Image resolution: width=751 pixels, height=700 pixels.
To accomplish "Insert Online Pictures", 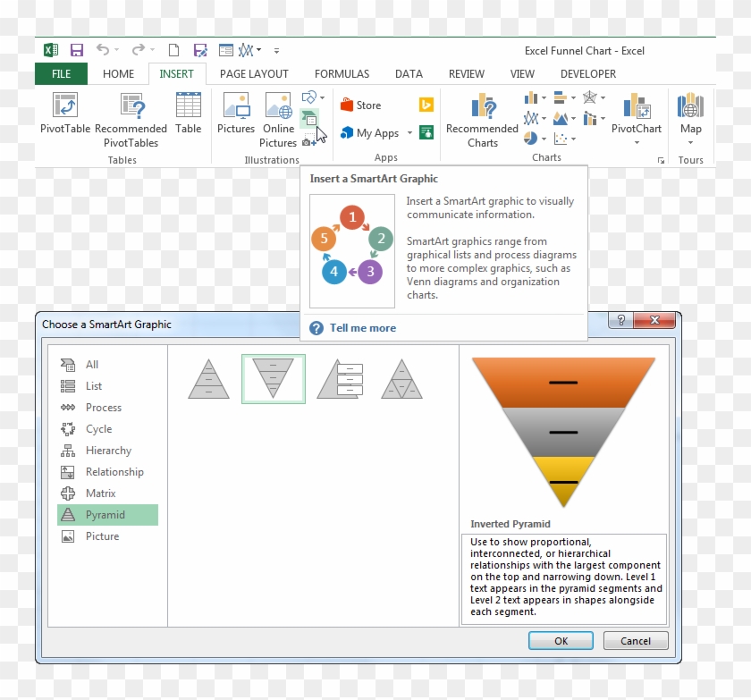I will [278, 120].
